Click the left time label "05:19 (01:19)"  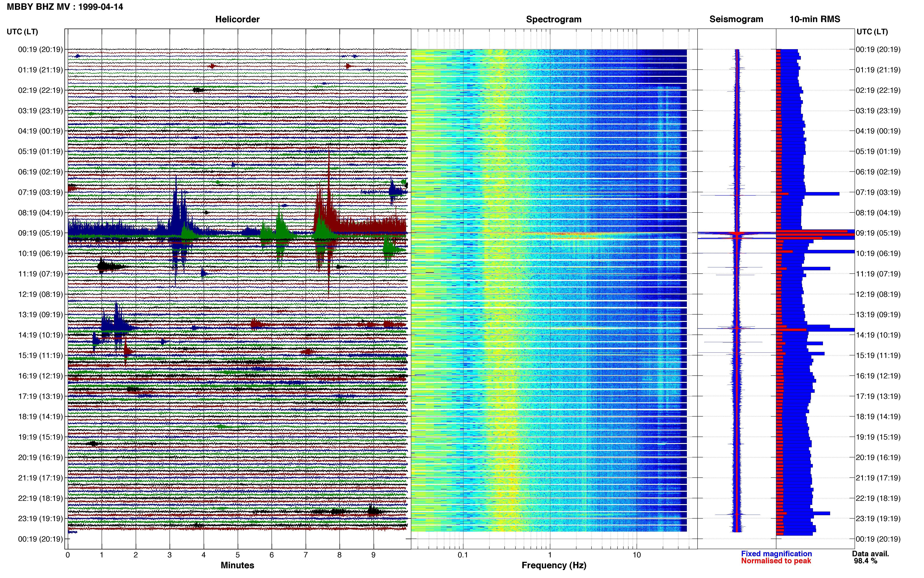[40, 151]
